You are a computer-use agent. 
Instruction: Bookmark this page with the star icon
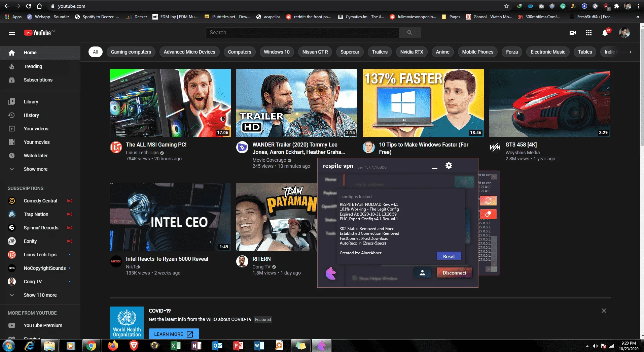pyautogui.click(x=506, y=6)
